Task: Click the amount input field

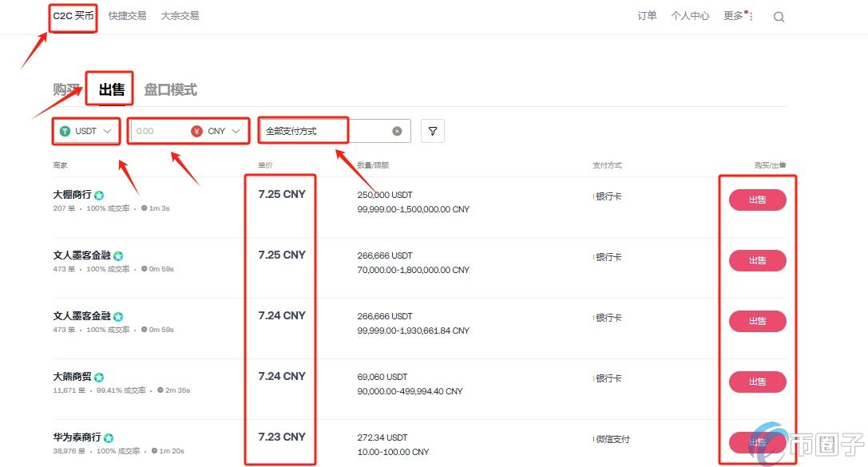Action: [160, 131]
